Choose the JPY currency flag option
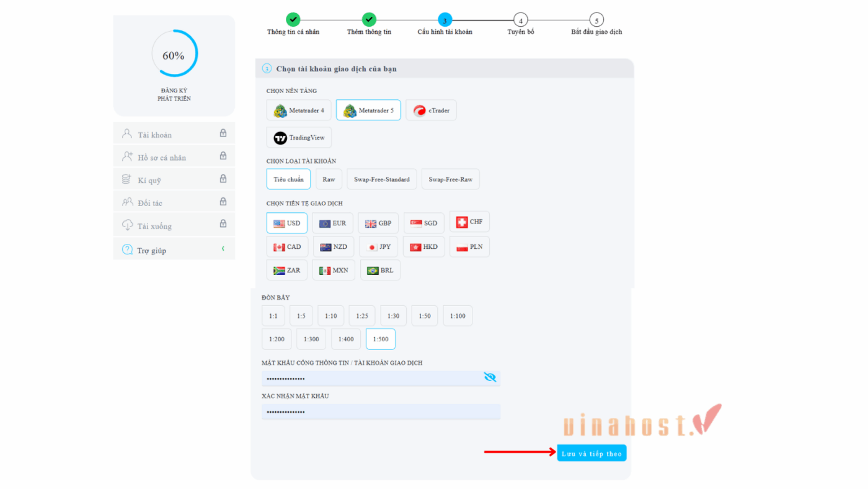The height and width of the screenshot is (489, 868). (372, 247)
